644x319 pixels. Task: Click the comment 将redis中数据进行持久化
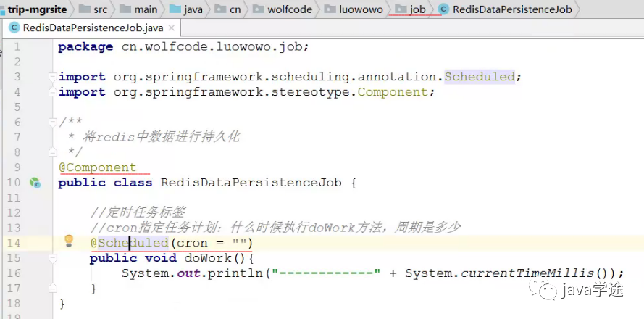click(x=161, y=137)
